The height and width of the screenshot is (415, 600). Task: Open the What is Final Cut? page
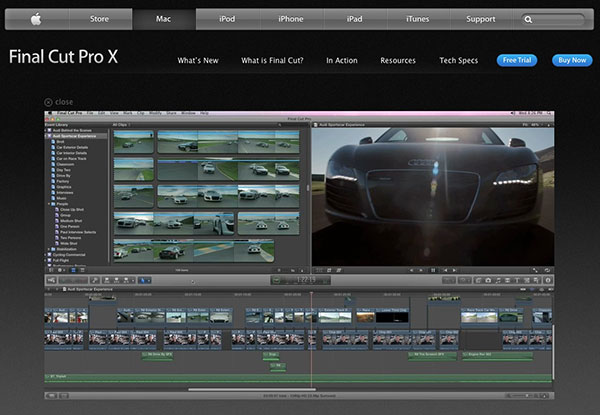tap(272, 60)
